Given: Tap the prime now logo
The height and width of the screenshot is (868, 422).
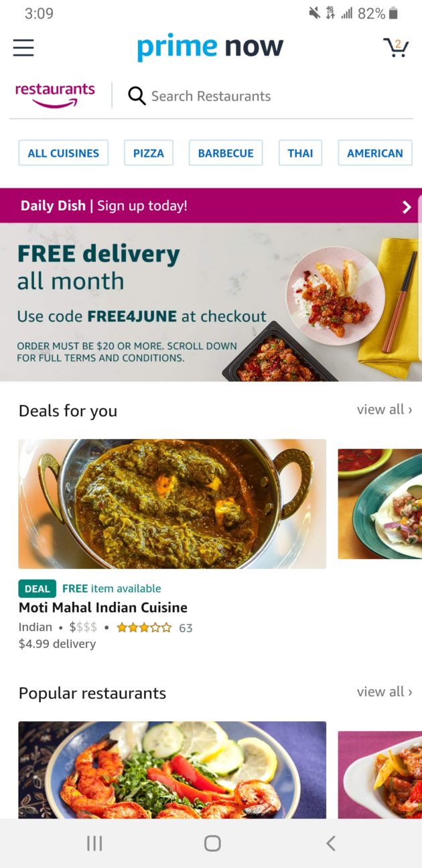Looking at the screenshot, I should point(210,47).
